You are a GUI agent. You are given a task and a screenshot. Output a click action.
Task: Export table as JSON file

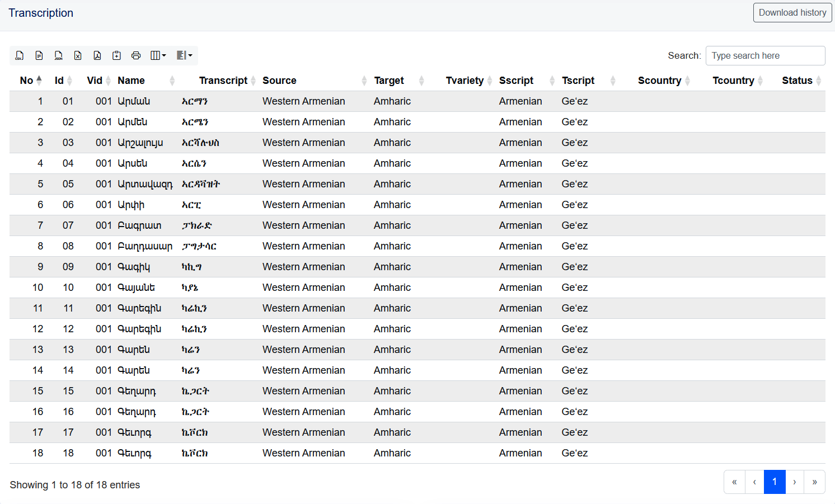(58, 55)
